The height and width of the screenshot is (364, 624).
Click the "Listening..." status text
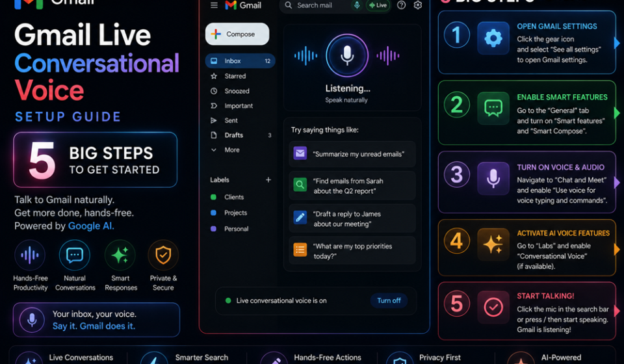347,88
